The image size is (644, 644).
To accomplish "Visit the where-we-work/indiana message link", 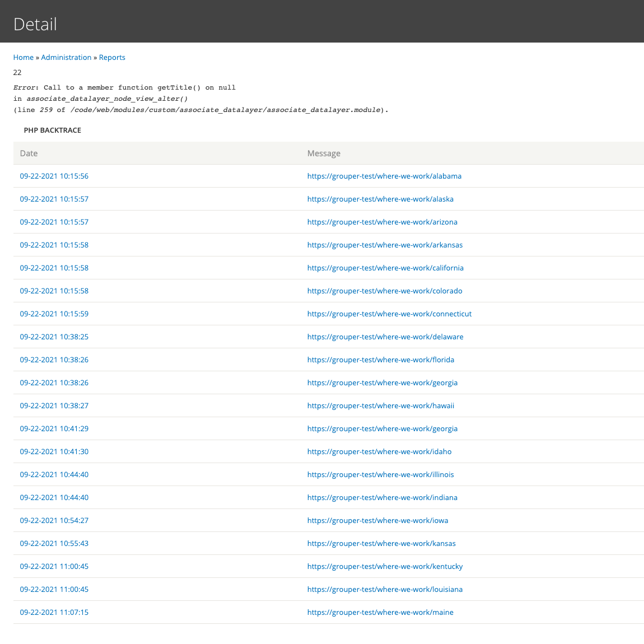I will 382,498.
